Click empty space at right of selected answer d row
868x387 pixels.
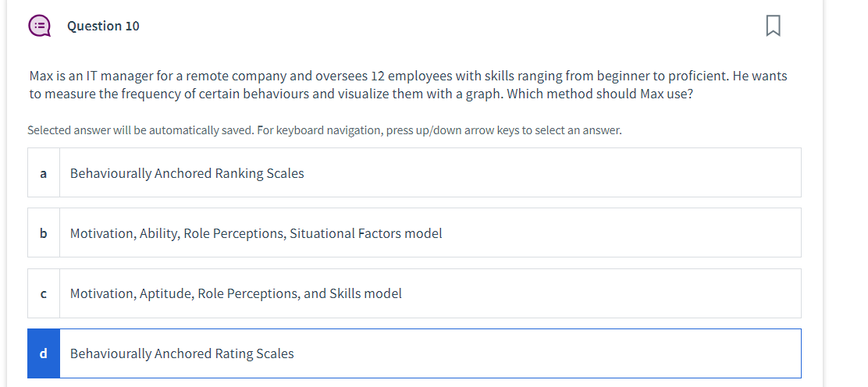point(624,353)
